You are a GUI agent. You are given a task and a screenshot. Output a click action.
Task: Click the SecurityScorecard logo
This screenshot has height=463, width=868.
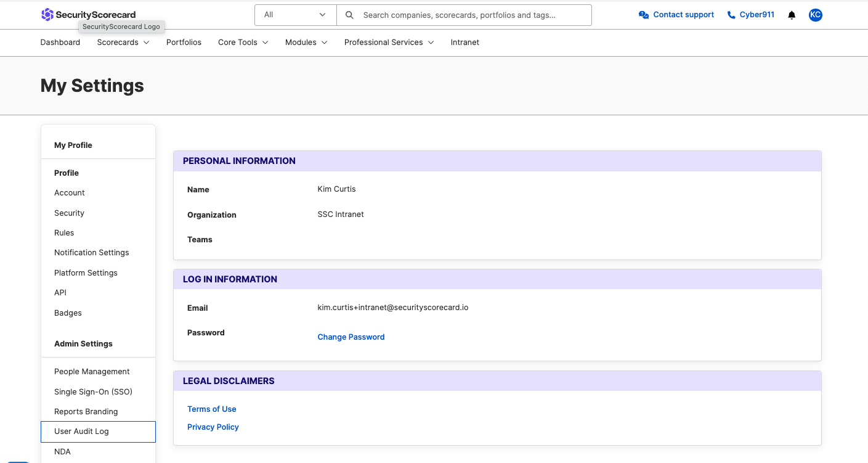(x=88, y=15)
